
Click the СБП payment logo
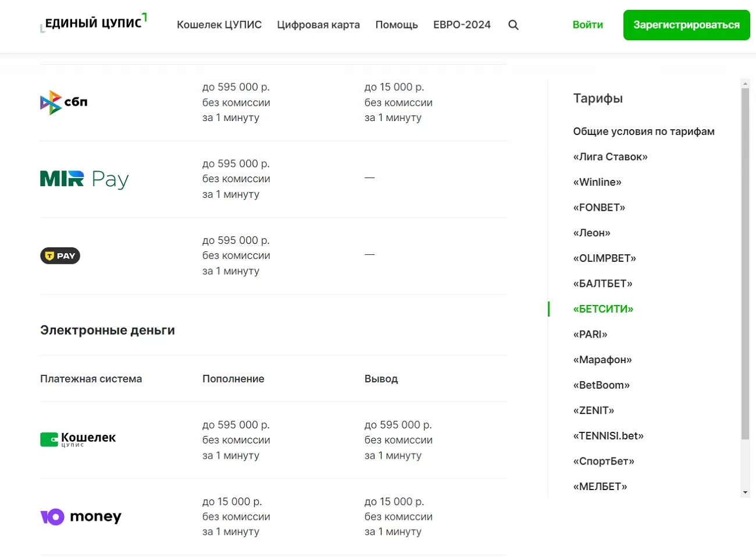[64, 102]
